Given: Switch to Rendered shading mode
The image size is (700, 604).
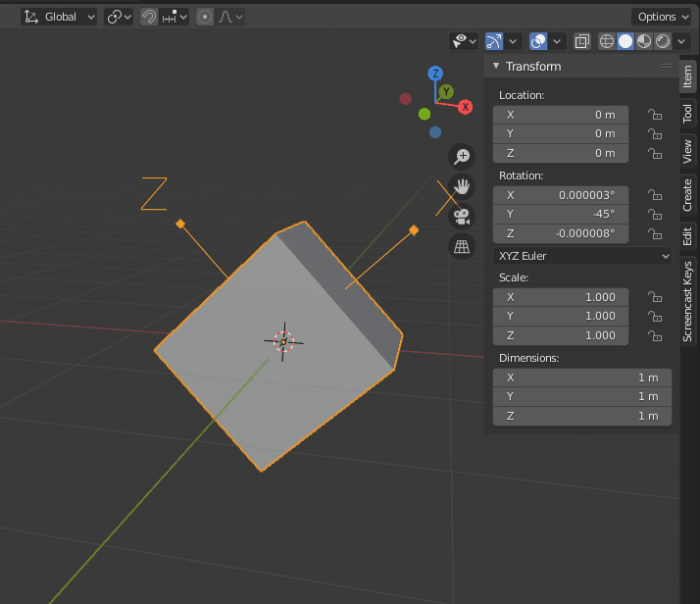Looking at the screenshot, I should point(663,41).
